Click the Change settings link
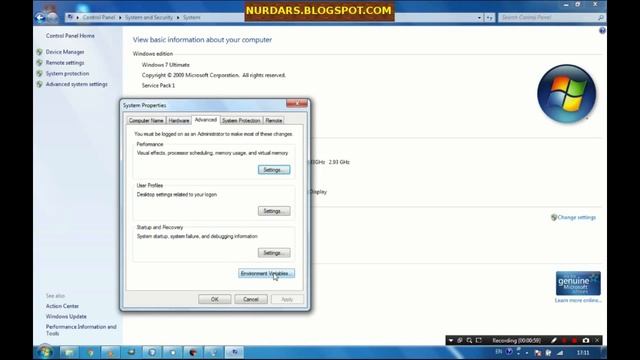640x360 pixels. click(577, 218)
